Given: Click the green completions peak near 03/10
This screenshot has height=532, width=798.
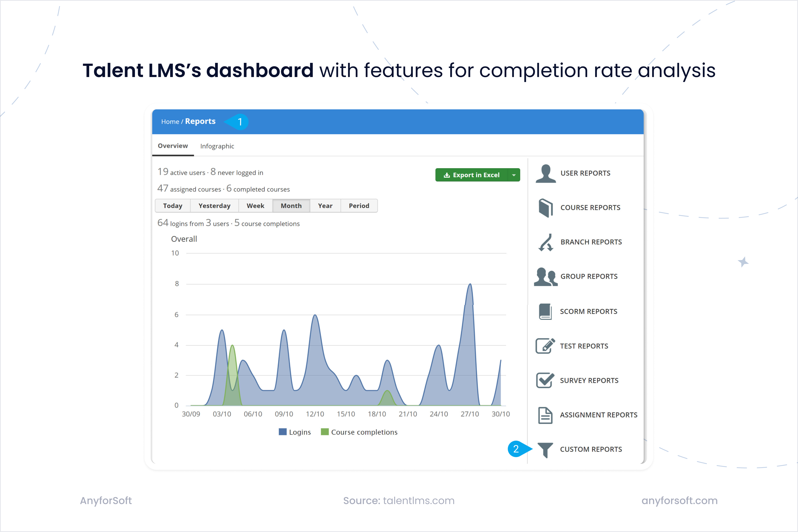Looking at the screenshot, I should [232, 346].
